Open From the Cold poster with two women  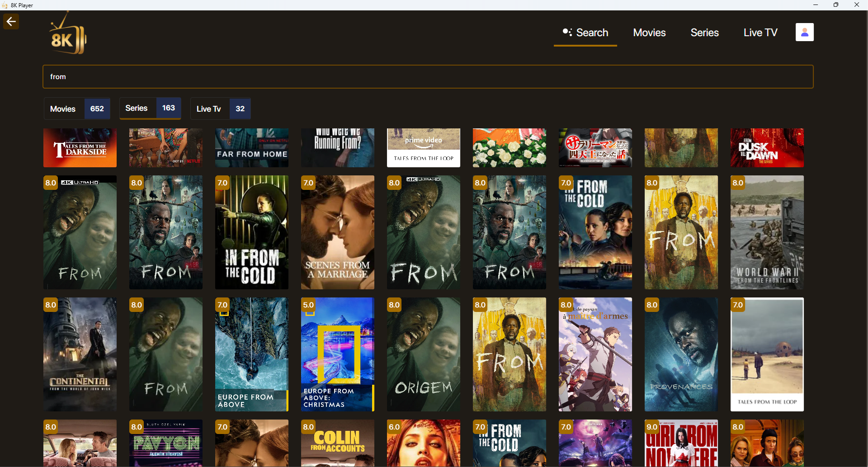595,232
